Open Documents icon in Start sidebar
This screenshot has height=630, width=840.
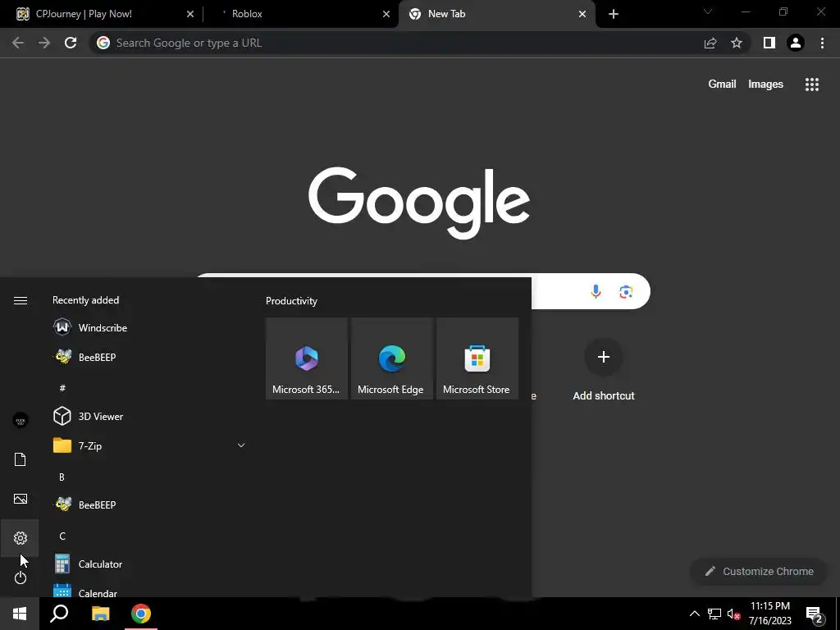21,459
